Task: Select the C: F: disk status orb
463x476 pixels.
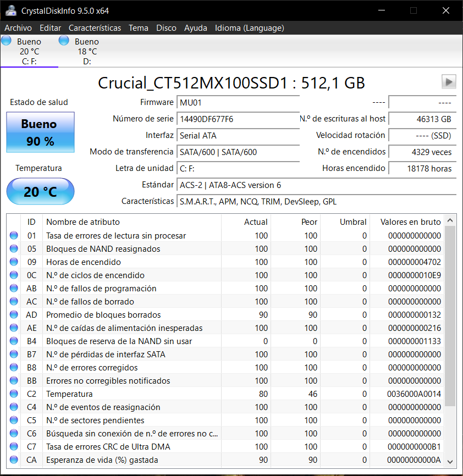Action: (6, 41)
